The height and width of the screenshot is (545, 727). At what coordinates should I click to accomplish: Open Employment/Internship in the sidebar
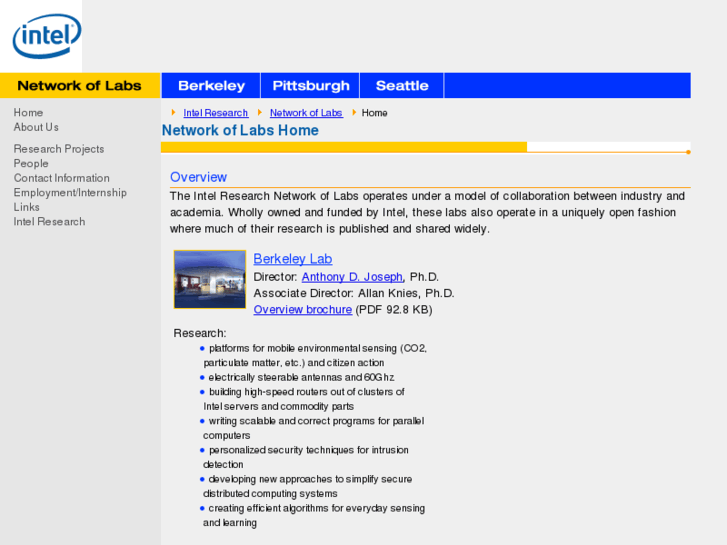tap(70, 192)
